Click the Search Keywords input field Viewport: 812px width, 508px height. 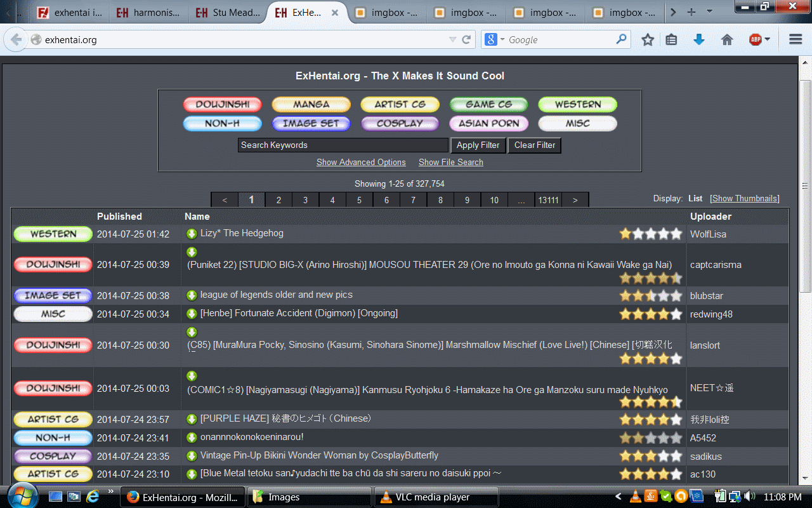[343, 145]
